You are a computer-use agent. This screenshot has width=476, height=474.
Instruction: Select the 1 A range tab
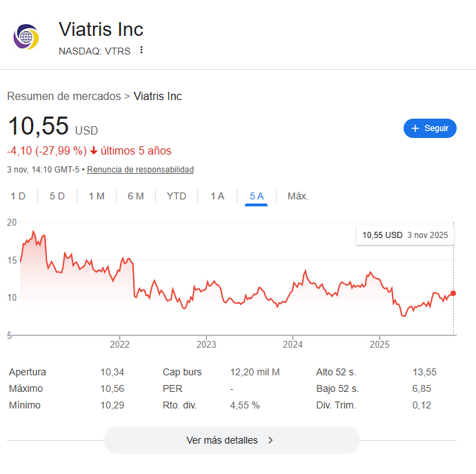pyautogui.click(x=217, y=196)
